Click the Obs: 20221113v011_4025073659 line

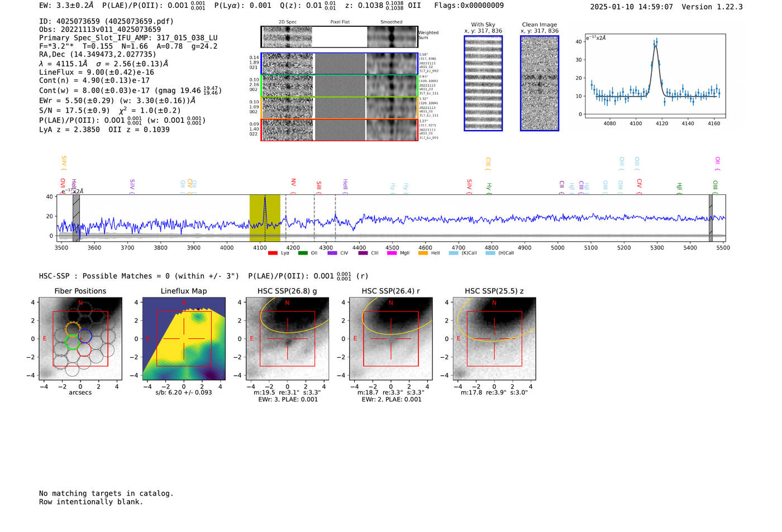click(x=100, y=30)
